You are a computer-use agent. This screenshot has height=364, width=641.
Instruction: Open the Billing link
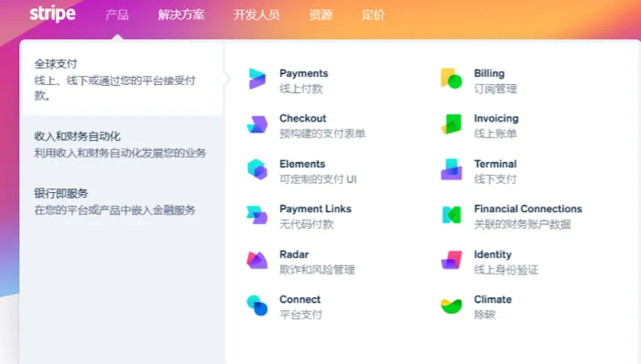click(x=489, y=73)
